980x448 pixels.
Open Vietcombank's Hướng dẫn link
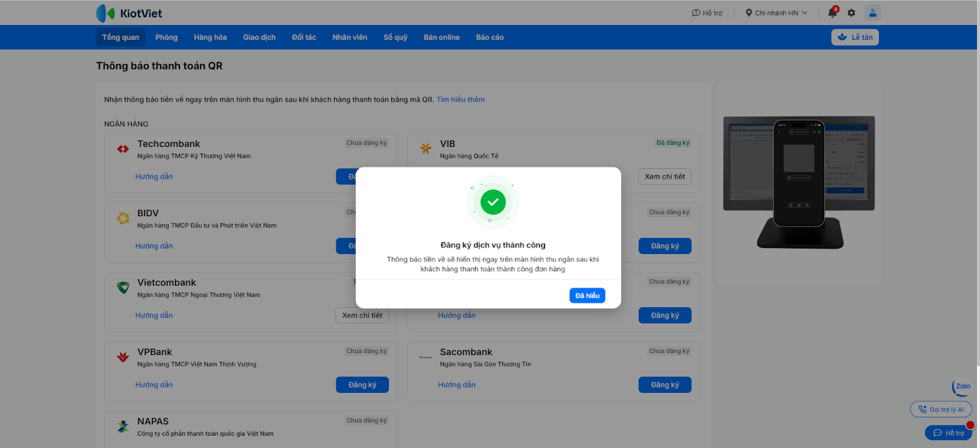click(154, 315)
